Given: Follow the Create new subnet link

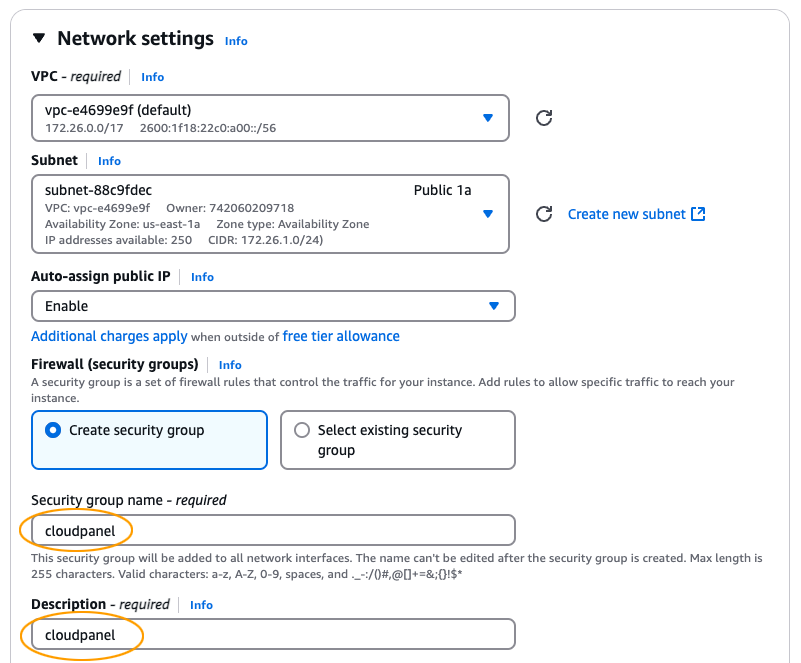Looking at the screenshot, I should (627, 213).
